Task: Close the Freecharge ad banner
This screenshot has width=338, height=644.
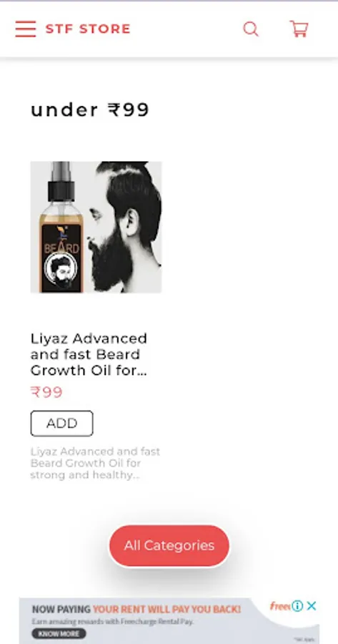Action: 312,606
